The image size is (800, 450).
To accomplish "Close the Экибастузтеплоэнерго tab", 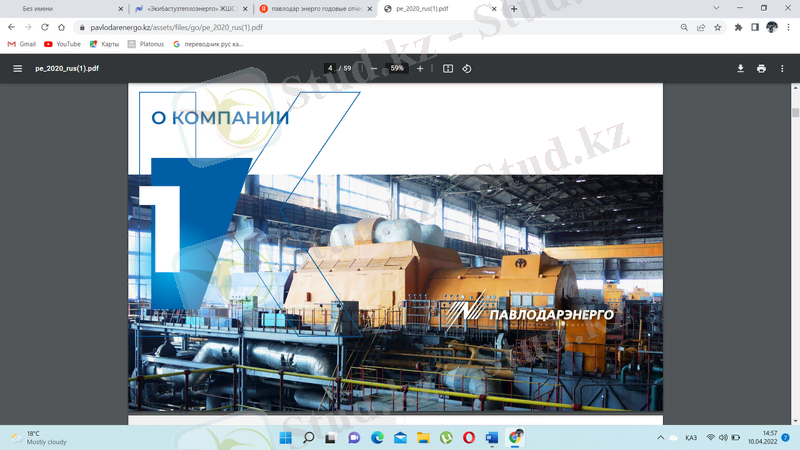I will tap(245, 9).
